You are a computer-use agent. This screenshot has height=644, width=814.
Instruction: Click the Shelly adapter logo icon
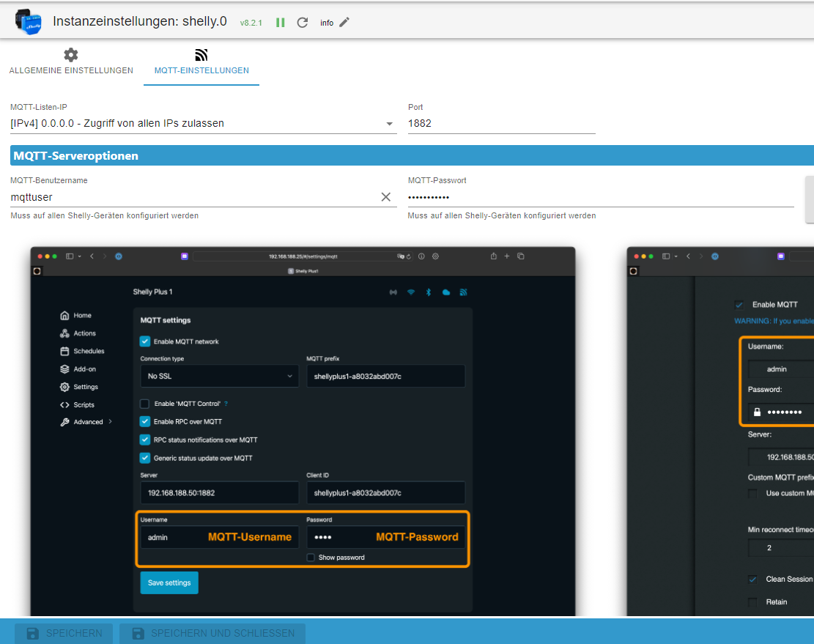(29, 22)
